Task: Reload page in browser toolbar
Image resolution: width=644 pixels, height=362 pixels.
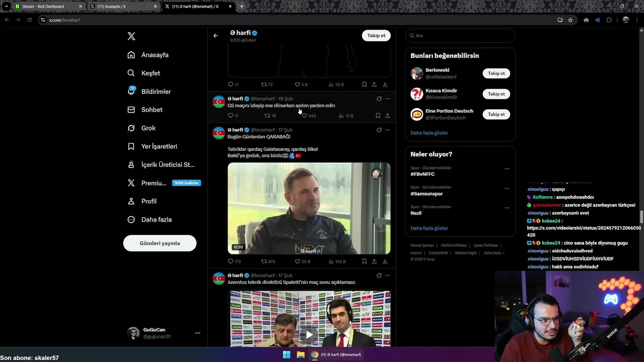Action: (x=29, y=20)
